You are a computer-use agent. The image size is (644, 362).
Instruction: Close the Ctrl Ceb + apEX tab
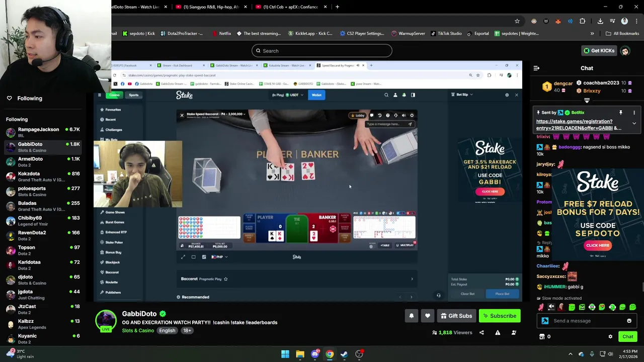(326, 7)
